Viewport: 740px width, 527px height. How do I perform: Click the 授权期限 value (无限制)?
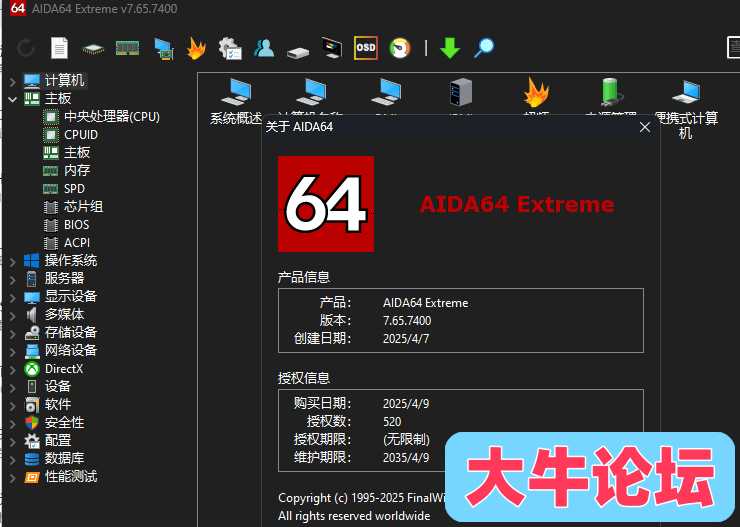(x=406, y=440)
